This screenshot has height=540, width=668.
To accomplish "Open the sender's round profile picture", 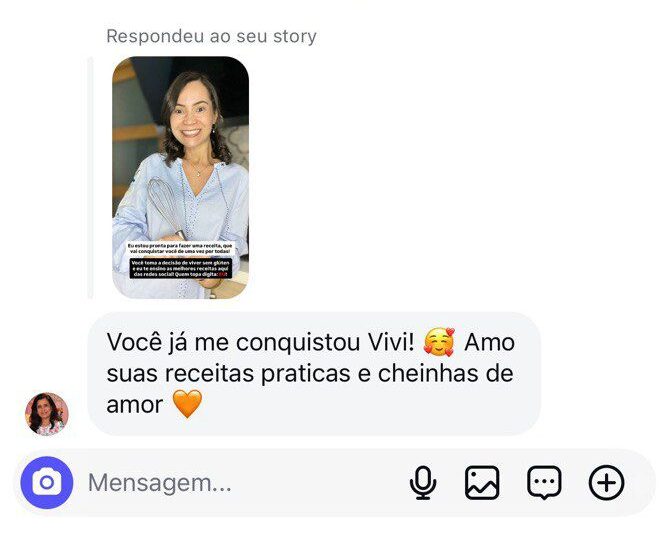I will 47,414.
